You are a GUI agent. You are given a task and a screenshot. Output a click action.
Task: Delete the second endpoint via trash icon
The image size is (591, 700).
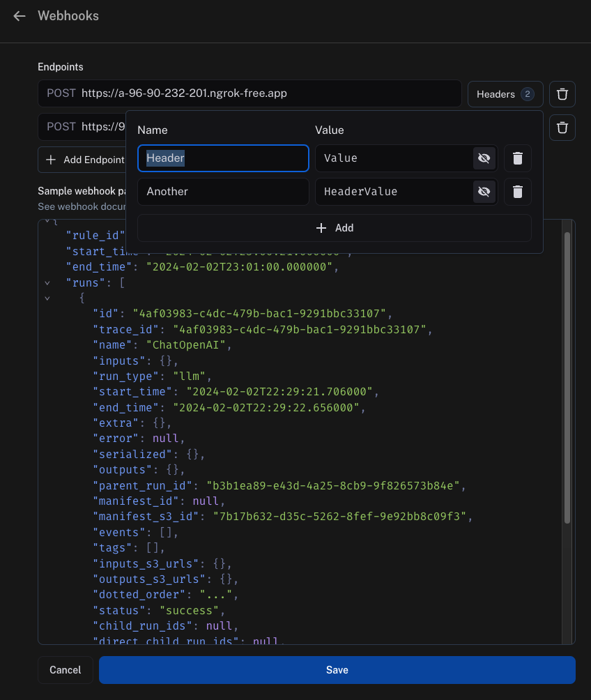coord(562,127)
